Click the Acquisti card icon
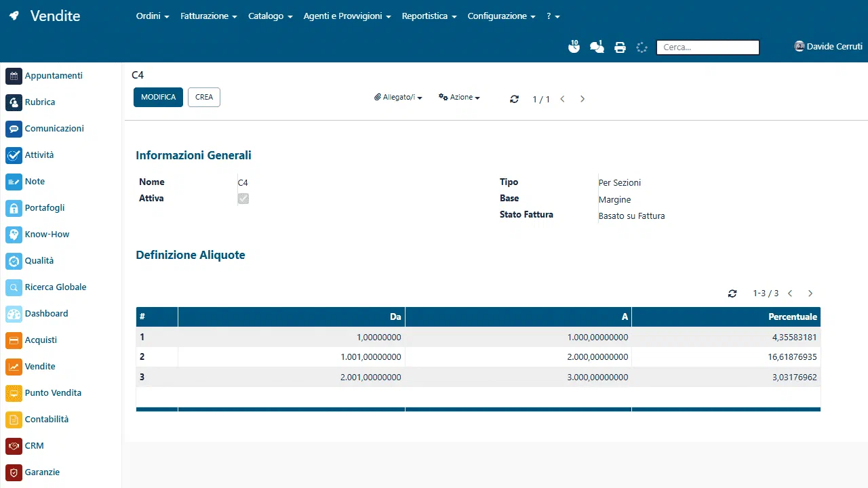 14,340
